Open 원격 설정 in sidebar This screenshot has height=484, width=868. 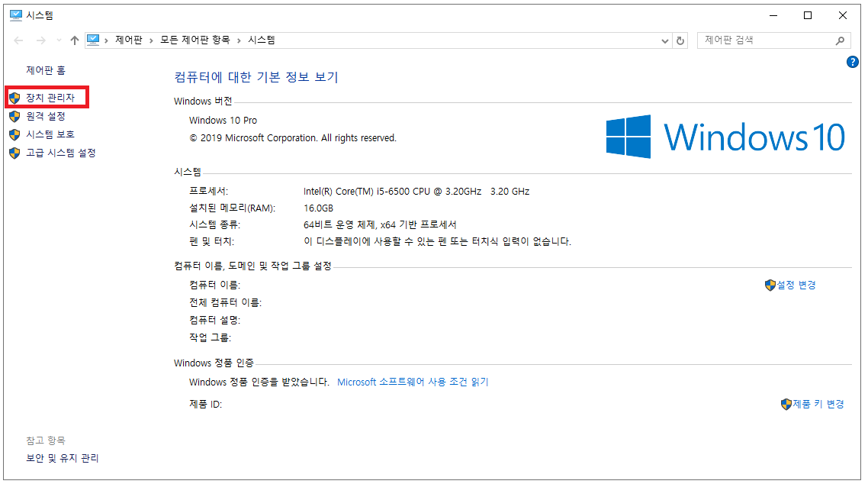pyautogui.click(x=46, y=116)
